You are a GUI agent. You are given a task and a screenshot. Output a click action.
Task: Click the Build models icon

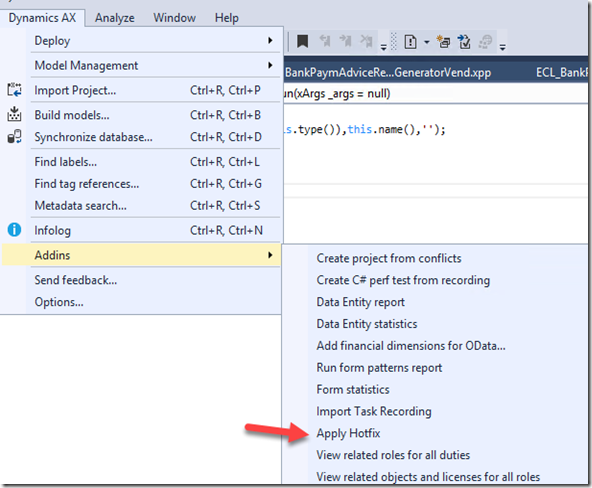pos(14,114)
